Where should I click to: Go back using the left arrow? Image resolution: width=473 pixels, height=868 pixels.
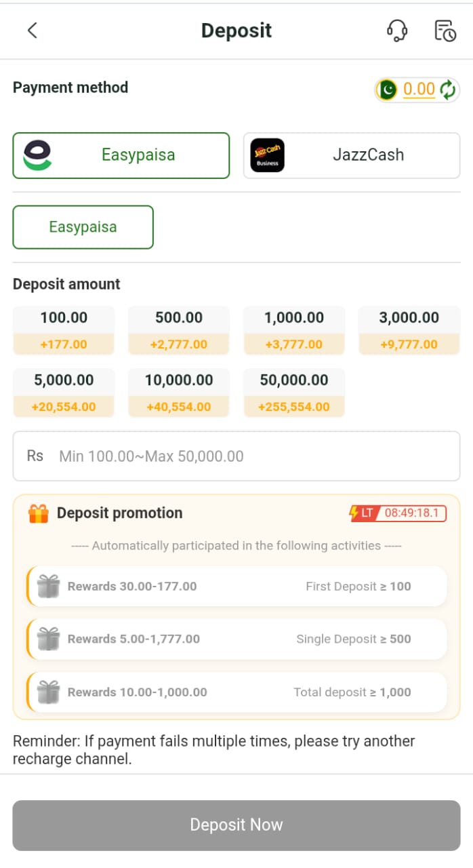click(x=32, y=31)
